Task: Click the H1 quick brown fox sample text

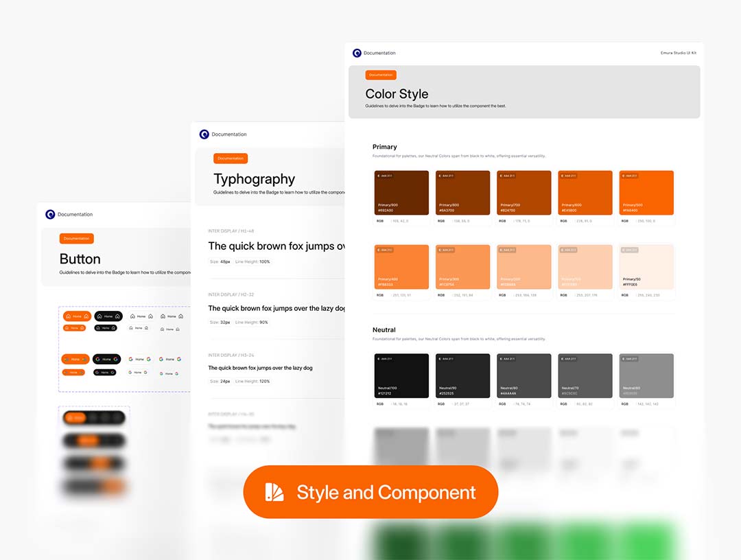Action: [x=276, y=246]
